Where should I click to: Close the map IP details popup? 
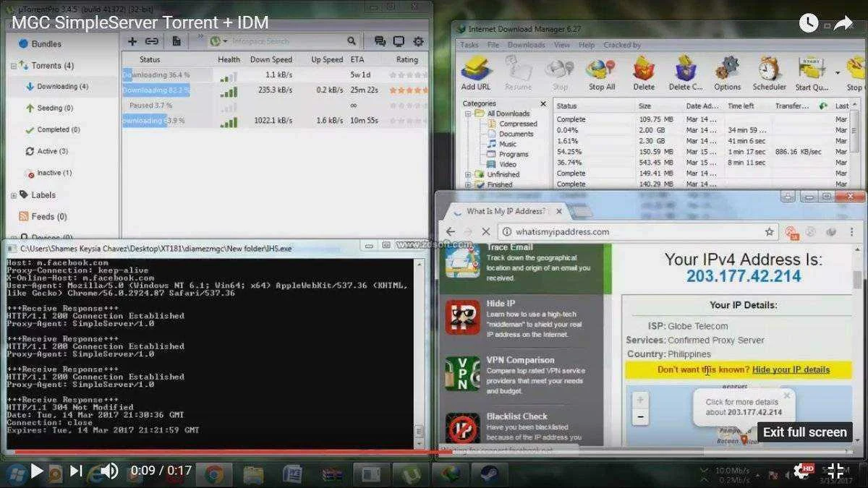(x=787, y=395)
